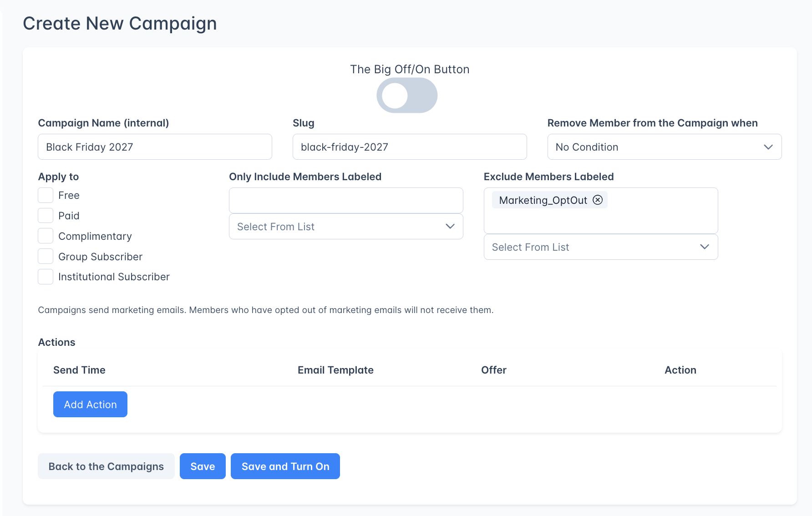
Task: Check the Paid checkbox
Action: pyautogui.click(x=46, y=216)
